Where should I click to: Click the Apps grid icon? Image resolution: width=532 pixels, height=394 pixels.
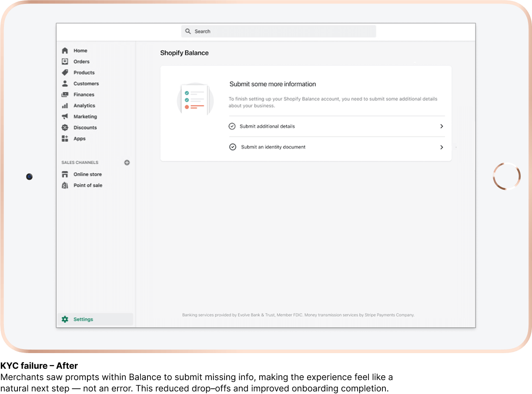pyautogui.click(x=65, y=138)
